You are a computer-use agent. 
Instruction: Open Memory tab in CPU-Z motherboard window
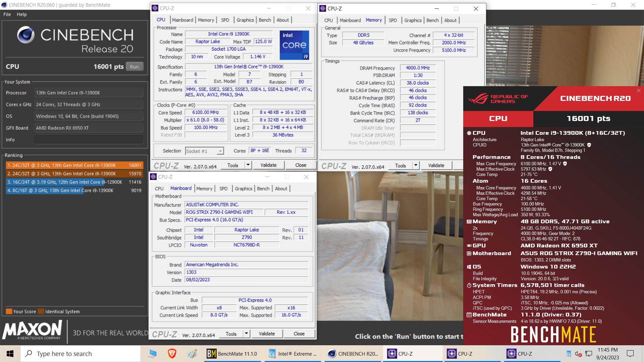pos(204,189)
